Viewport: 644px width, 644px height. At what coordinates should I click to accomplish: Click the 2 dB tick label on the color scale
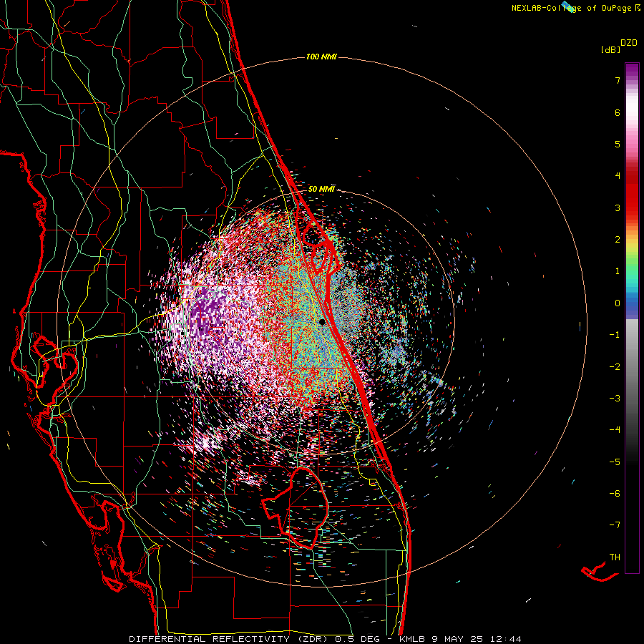[x=618, y=240]
